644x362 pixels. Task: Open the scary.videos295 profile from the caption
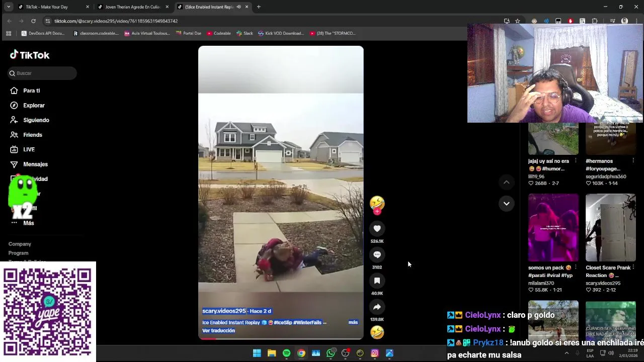(x=224, y=311)
